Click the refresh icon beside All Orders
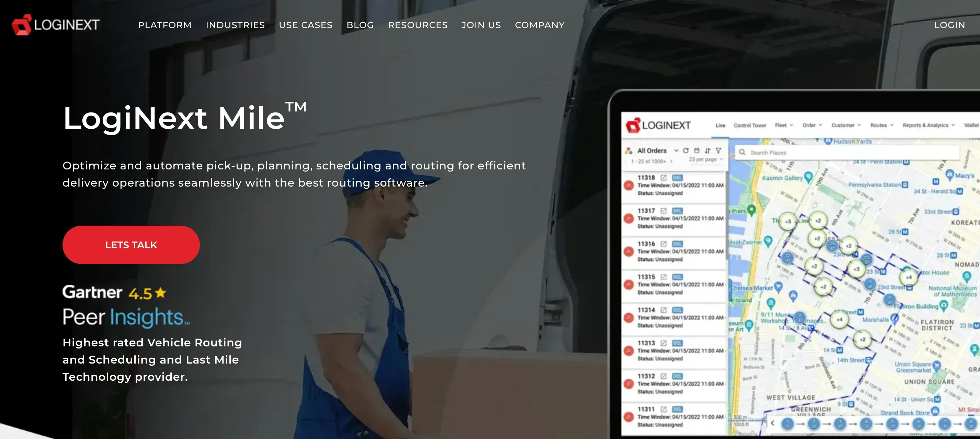Screen dimensions: 980x439 [685, 151]
